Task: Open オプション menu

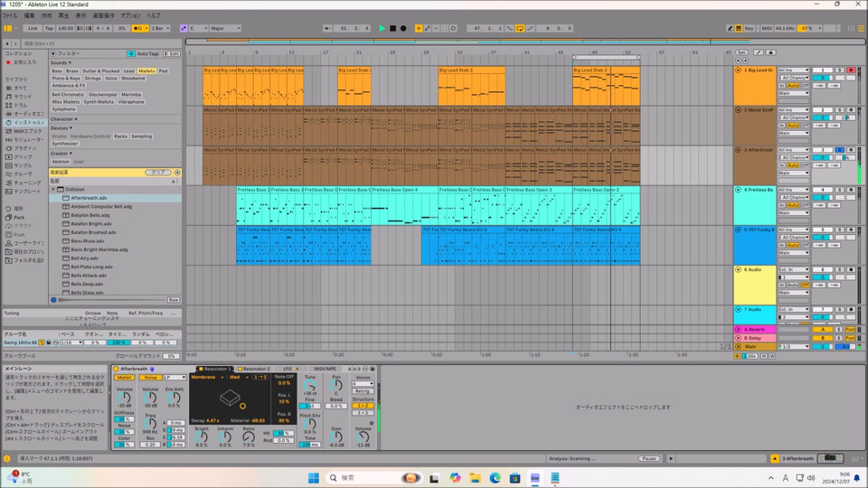Action: point(130,15)
